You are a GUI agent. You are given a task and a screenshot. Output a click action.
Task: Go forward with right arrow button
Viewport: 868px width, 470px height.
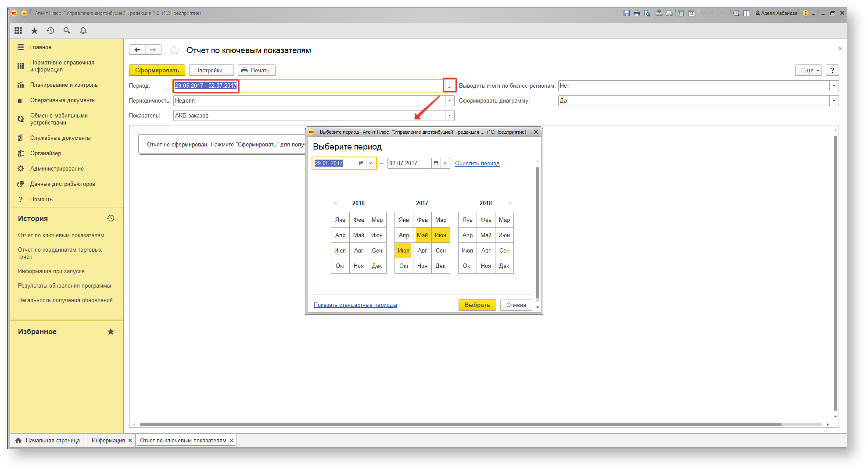[x=153, y=50]
